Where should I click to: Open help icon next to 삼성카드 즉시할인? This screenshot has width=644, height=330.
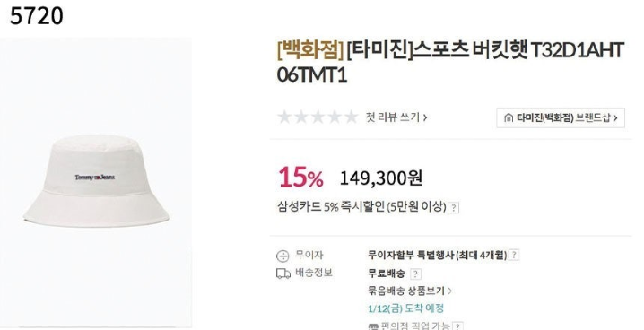coord(454,208)
